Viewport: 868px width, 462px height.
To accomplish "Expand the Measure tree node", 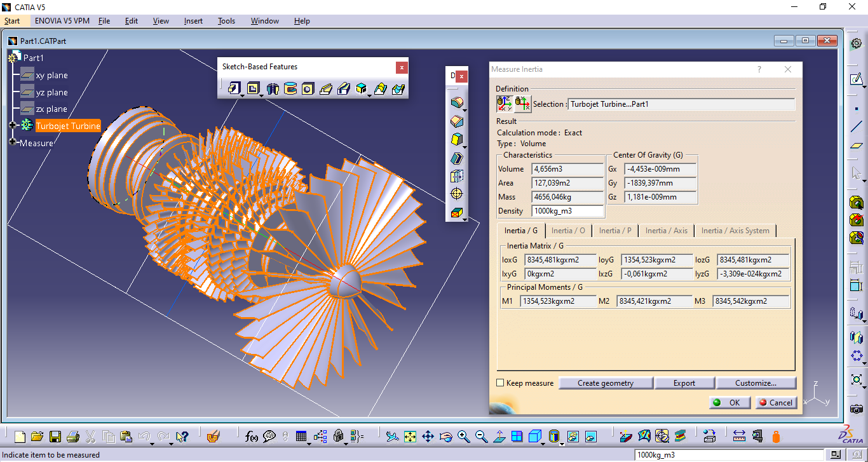I will [x=12, y=142].
